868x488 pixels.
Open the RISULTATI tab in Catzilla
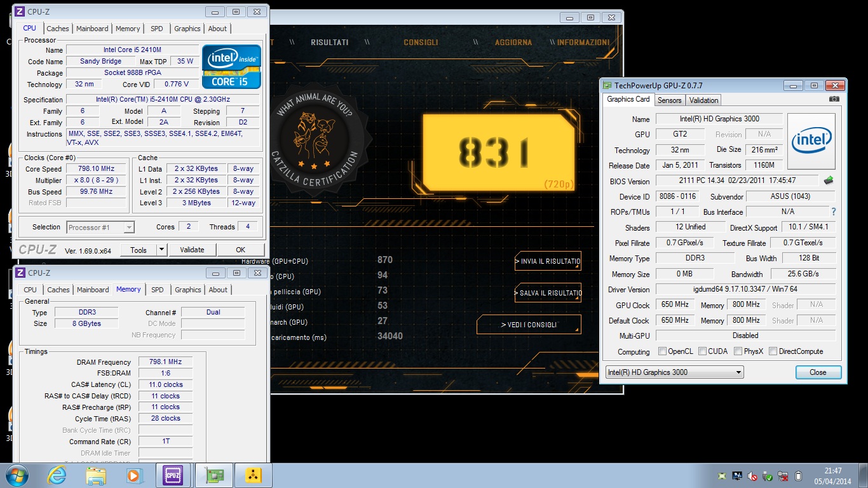329,43
